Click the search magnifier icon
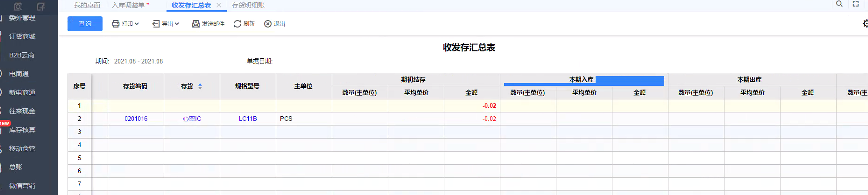868x195 pixels. coord(839,4)
